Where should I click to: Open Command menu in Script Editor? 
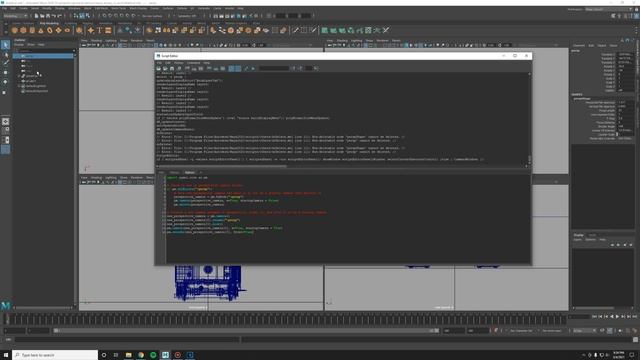pyautogui.click(x=193, y=63)
